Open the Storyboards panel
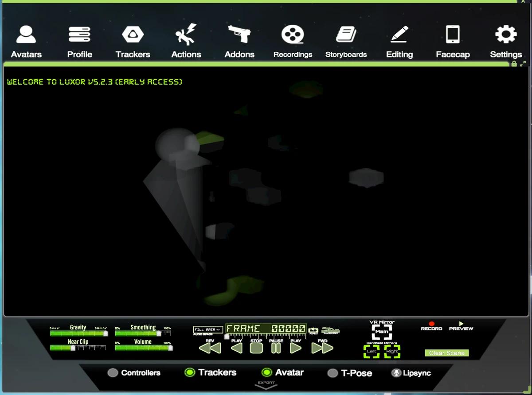 click(346, 40)
